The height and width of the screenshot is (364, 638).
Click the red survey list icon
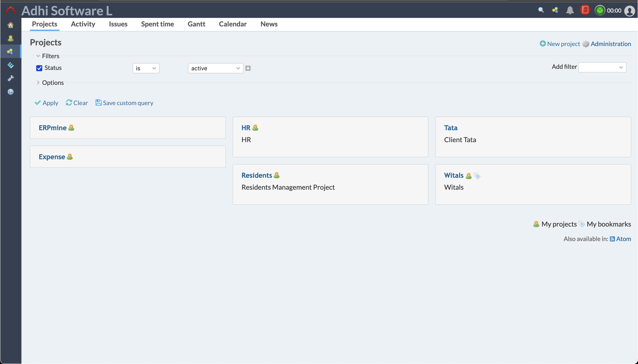pos(585,10)
